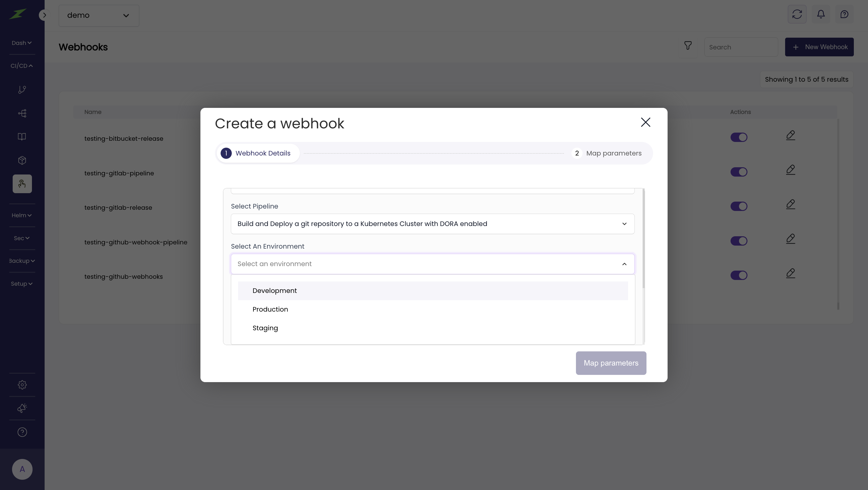The image size is (868, 490).
Task: Disable the testing-gitlab-release webhook switch
Action: point(739,206)
